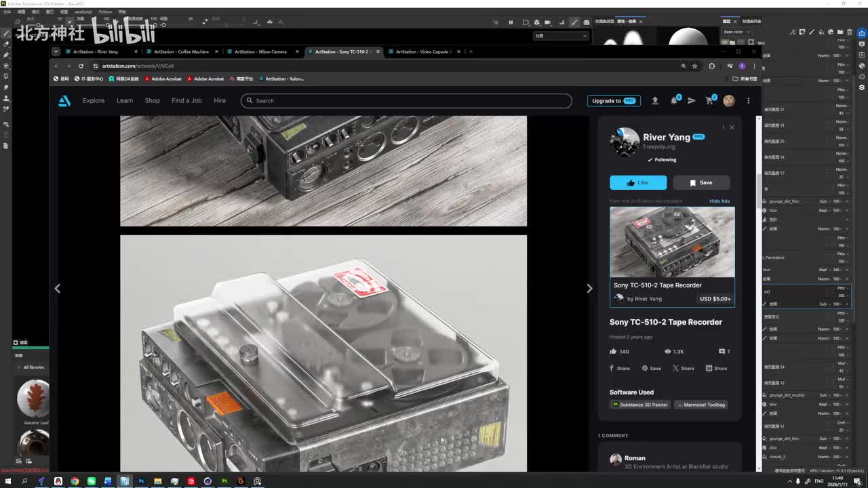
Task: Bookmark this page with the star icon
Action: [694, 66]
